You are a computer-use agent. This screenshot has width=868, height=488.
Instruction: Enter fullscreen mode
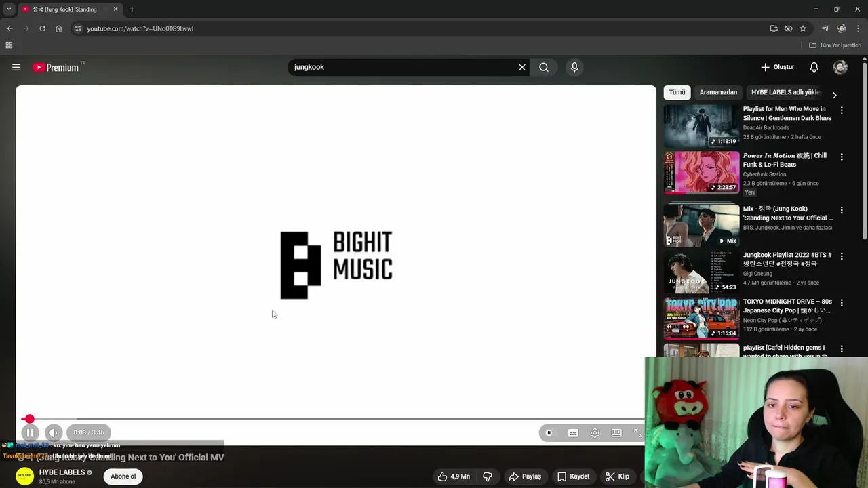(x=638, y=433)
